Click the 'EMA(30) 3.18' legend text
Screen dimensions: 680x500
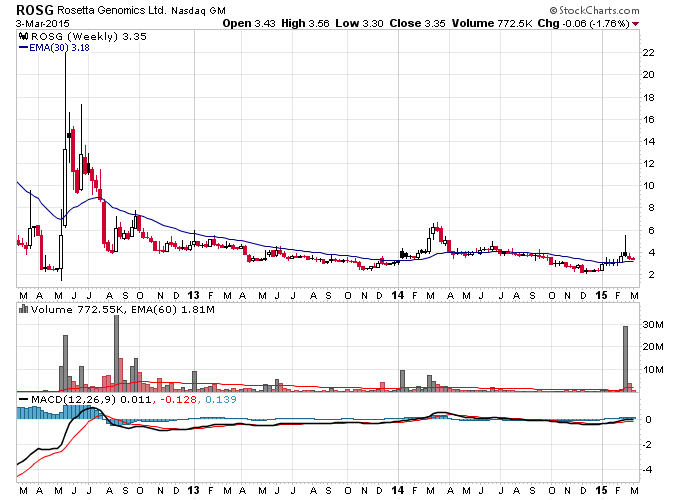coord(59,48)
